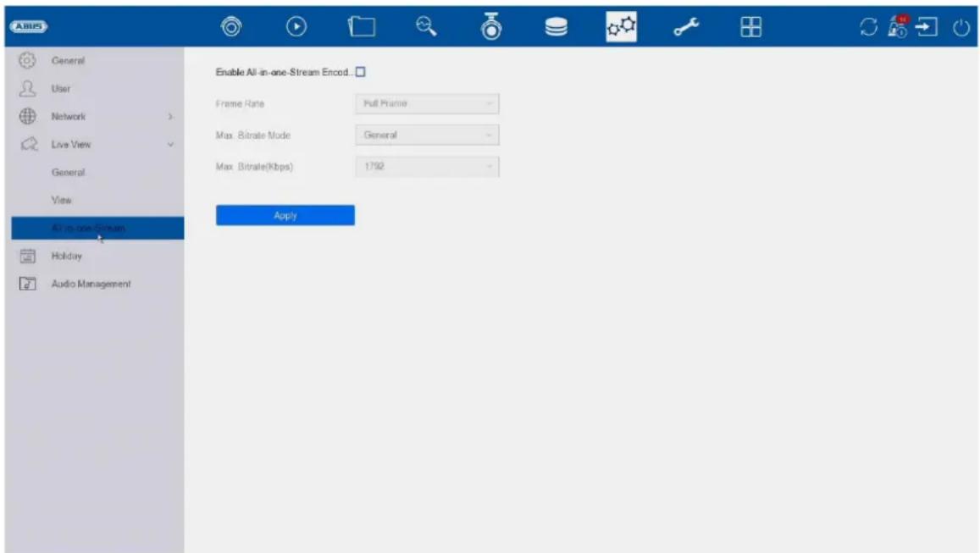Click the General gear icon in sidebar

coord(27,61)
